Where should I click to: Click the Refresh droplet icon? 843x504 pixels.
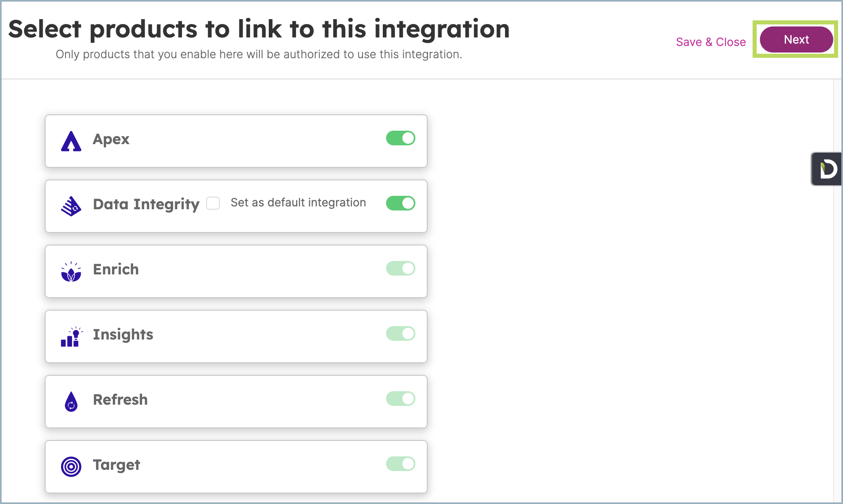coord(71,402)
